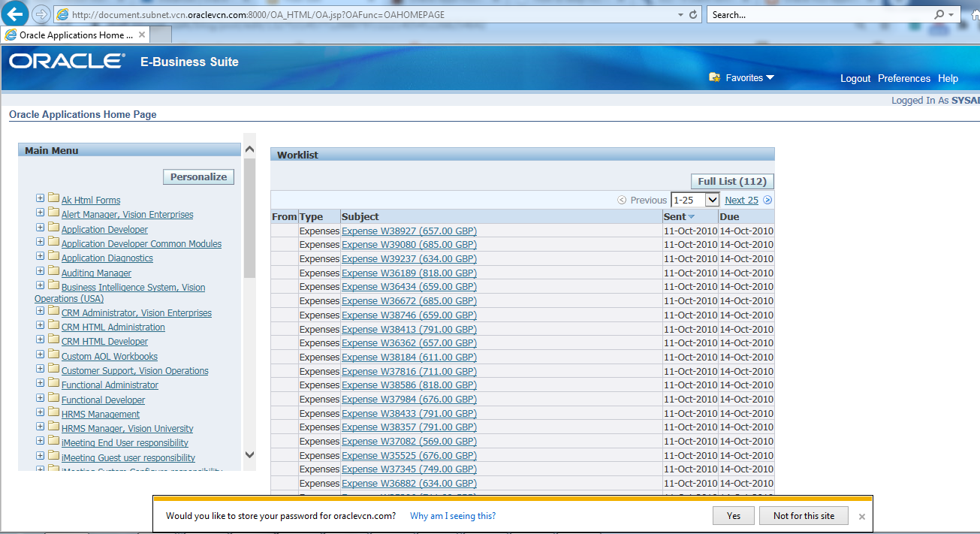The height and width of the screenshot is (534, 980).
Task: Click the Next 25 arrow icon
Action: point(767,200)
